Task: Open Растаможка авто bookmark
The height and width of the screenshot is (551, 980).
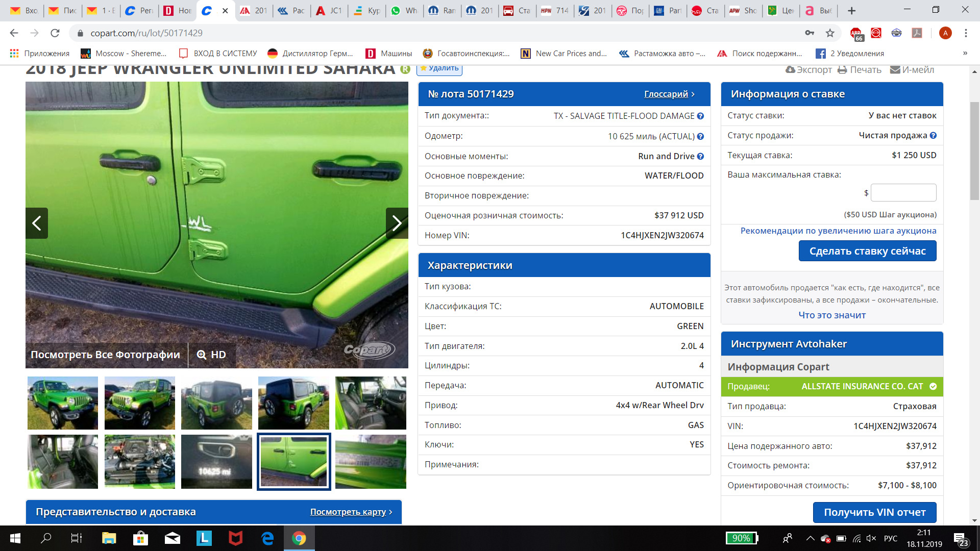Action: [x=662, y=54]
